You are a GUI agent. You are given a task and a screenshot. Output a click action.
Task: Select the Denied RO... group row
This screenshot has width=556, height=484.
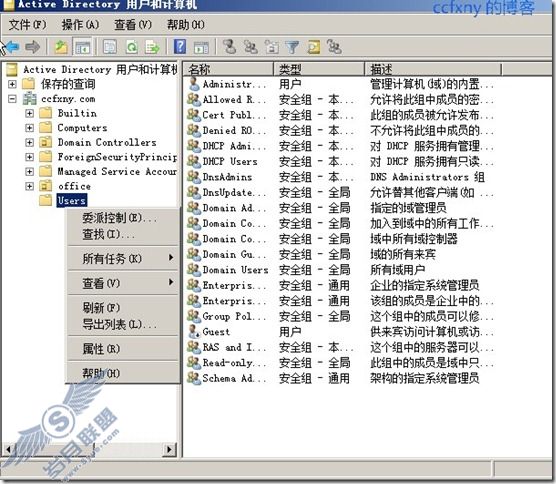339,130
